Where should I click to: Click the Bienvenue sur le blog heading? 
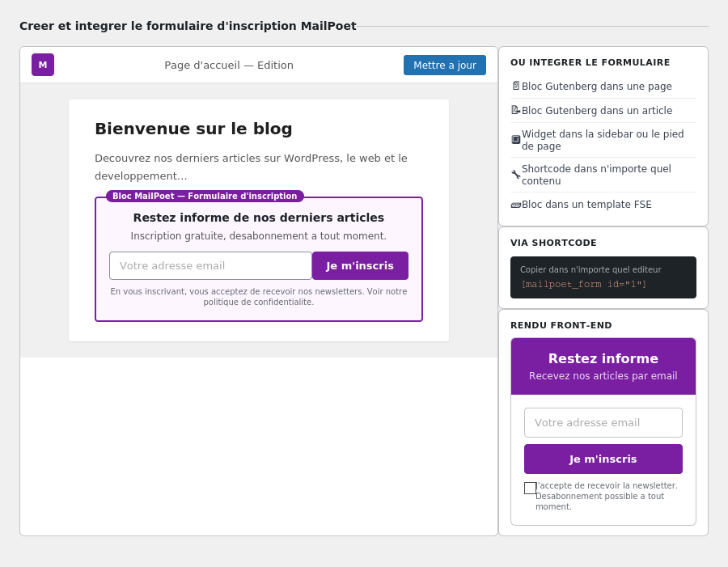tap(193, 129)
